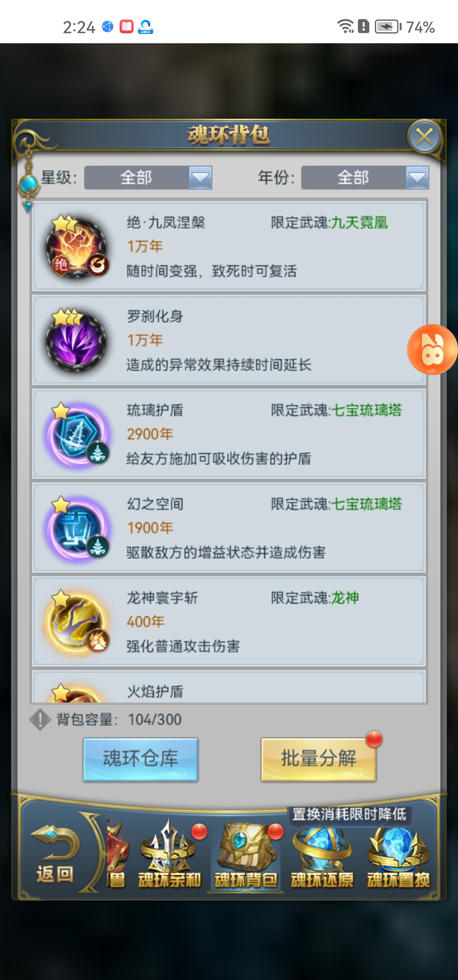Viewport: 458px width, 980px height.
Task: Expand the 年份 filter dropdown arrow
Action: point(417,177)
